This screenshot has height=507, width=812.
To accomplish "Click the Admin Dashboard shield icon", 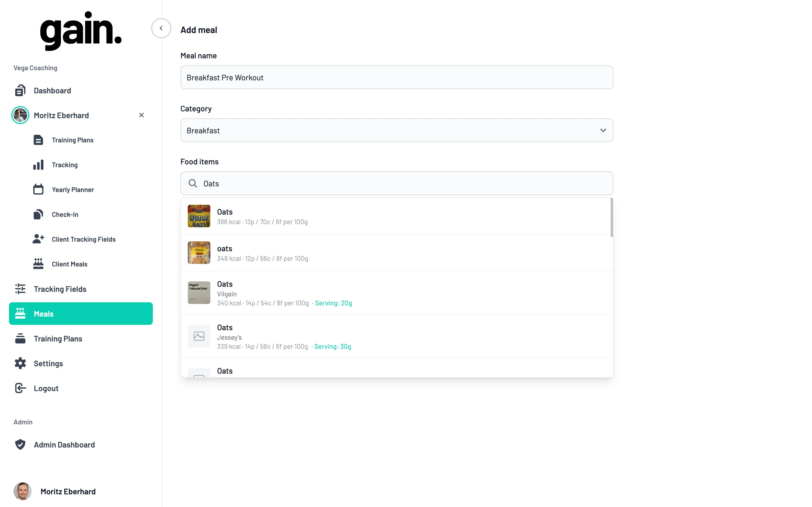I will pos(20,445).
